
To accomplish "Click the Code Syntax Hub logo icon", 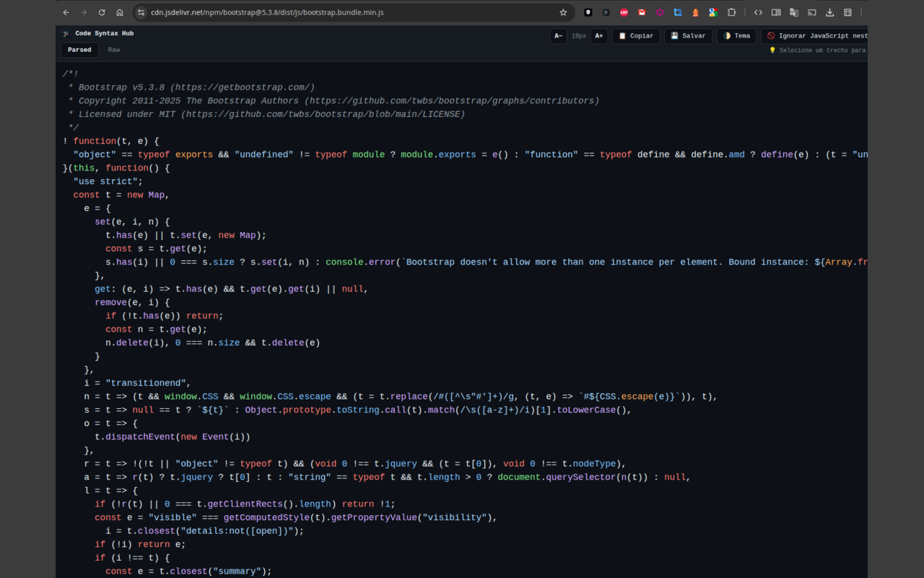I will 66,34.
